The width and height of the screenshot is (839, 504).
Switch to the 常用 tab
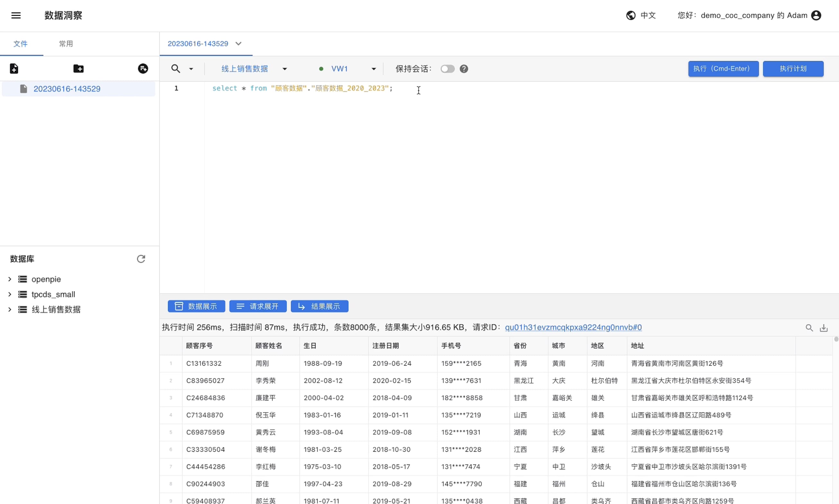click(66, 44)
